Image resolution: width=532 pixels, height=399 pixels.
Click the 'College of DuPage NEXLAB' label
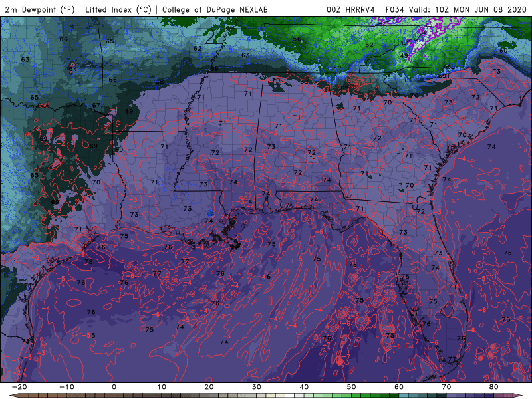(215, 9)
